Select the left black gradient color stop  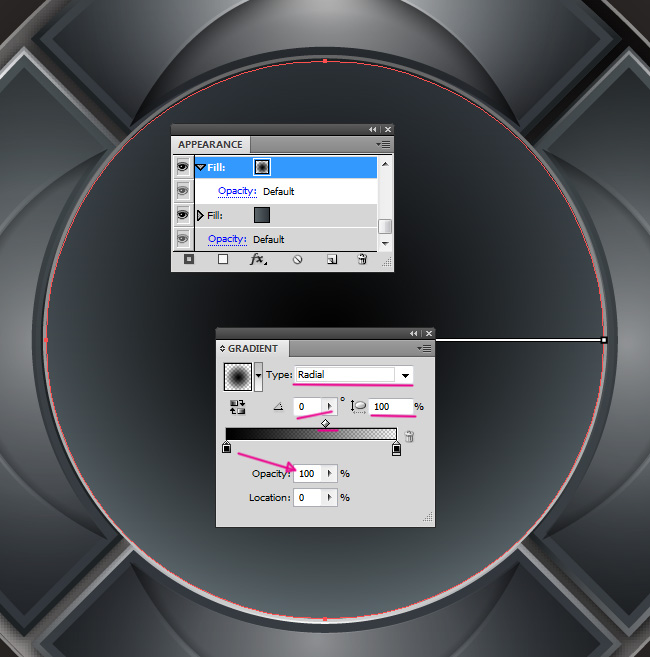(x=226, y=450)
